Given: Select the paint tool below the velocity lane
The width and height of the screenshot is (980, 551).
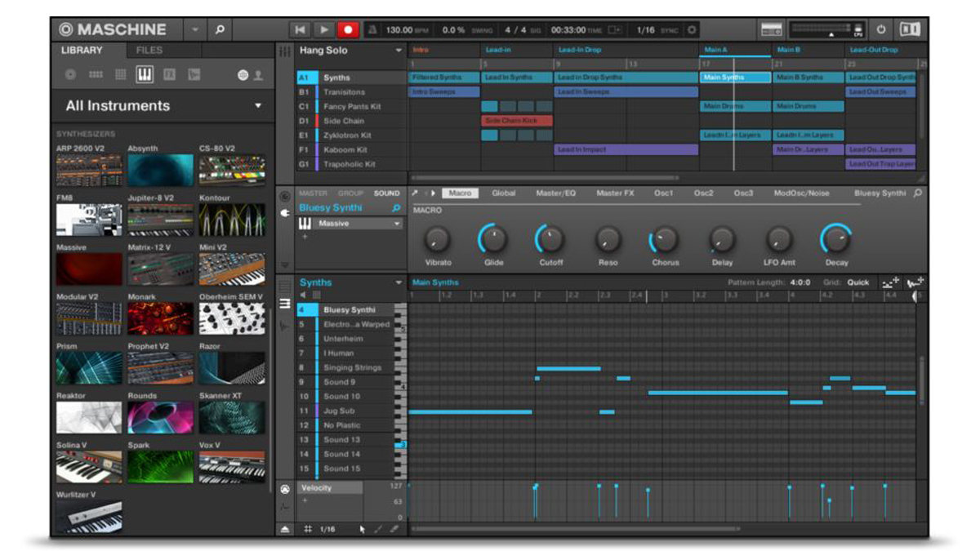Looking at the screenshot, I should (x=378, y=530).
